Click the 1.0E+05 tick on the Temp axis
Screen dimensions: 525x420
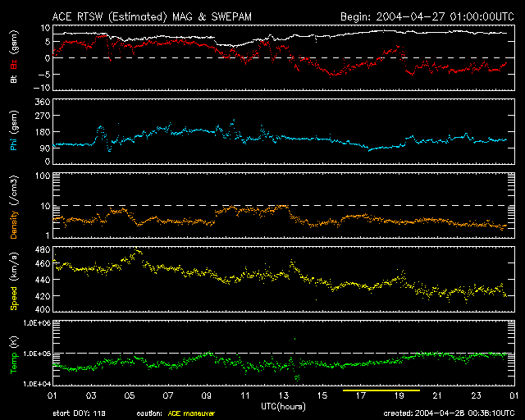point(37,354)
